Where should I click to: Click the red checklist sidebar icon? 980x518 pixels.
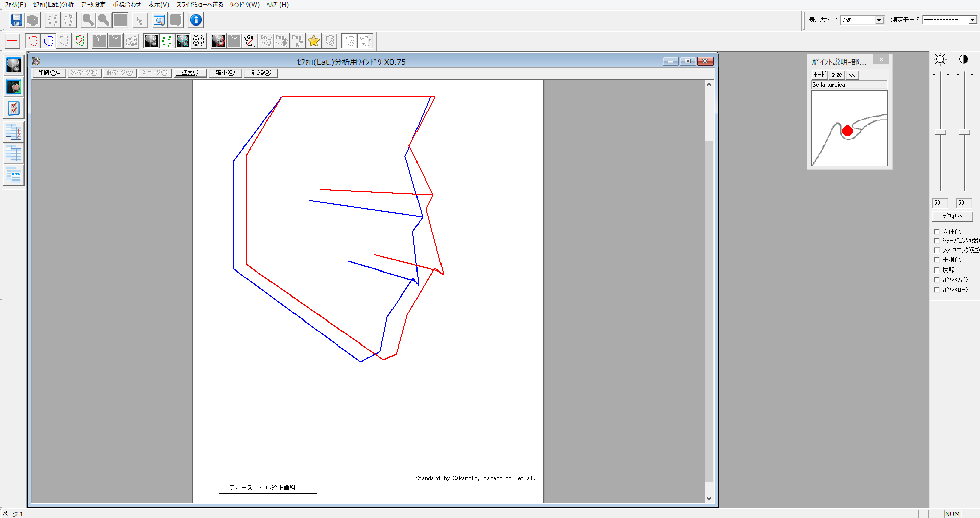pos(14,108)
